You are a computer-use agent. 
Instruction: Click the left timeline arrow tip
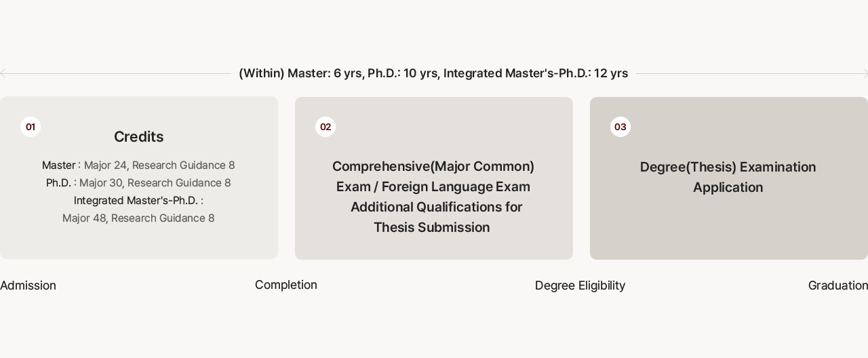[3, 73]
